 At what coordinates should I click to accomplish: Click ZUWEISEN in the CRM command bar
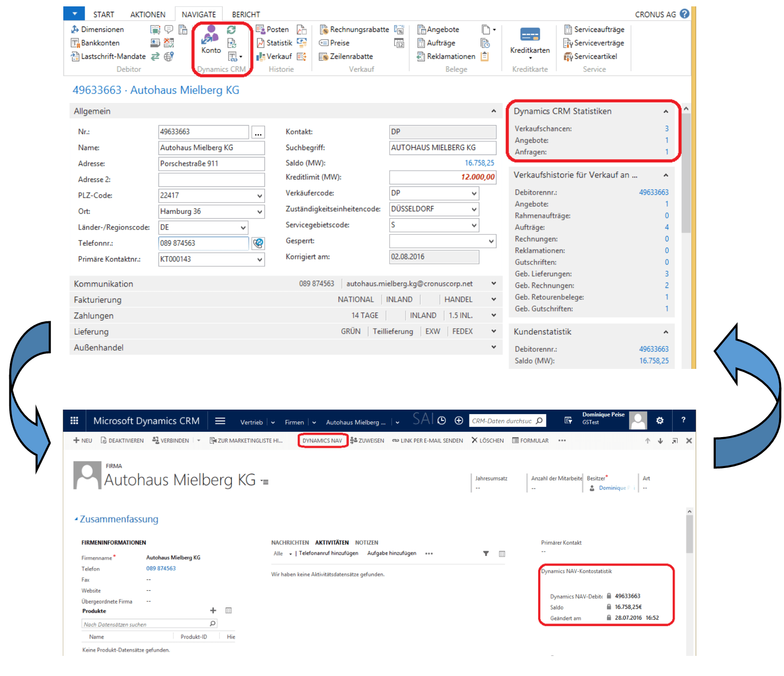coord(367,441)
